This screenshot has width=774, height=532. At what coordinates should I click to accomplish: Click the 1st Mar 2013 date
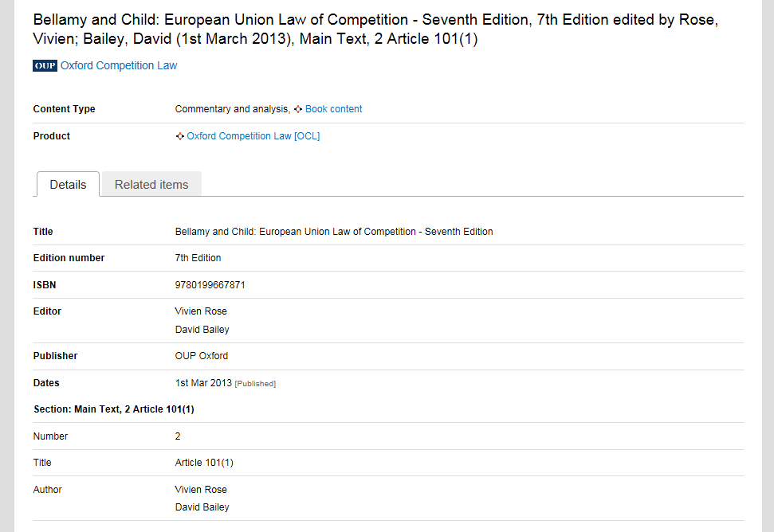203,383
